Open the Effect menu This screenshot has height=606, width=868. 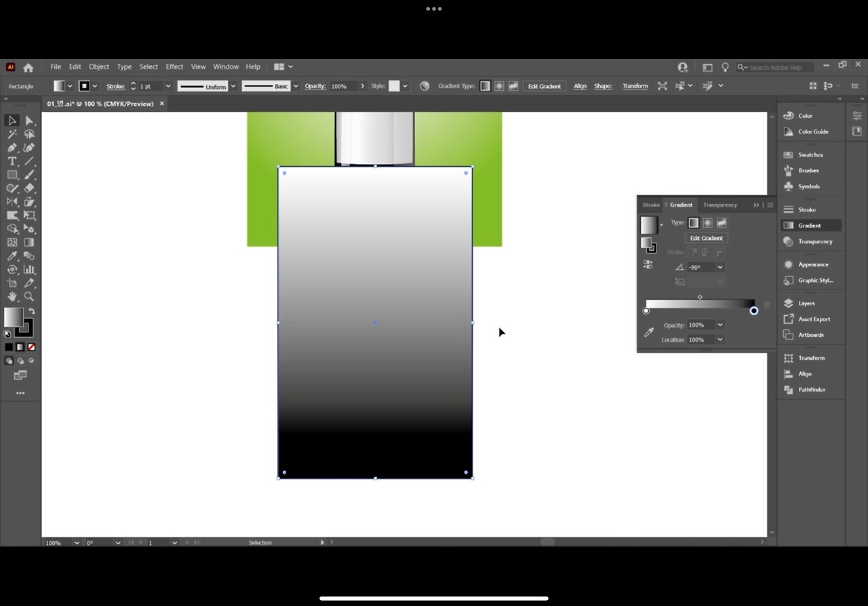[174, 66]
